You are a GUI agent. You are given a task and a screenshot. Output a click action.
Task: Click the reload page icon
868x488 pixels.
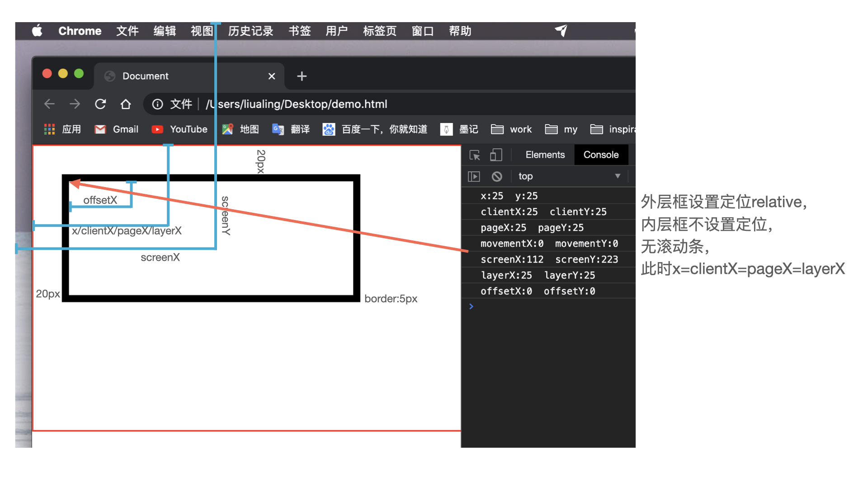[x=100, y=104]
